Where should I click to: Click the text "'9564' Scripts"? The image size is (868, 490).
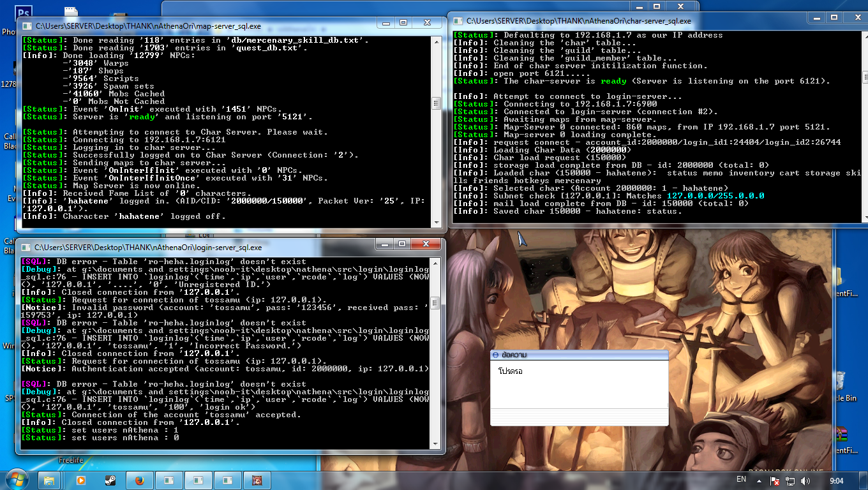click(101, 78)
